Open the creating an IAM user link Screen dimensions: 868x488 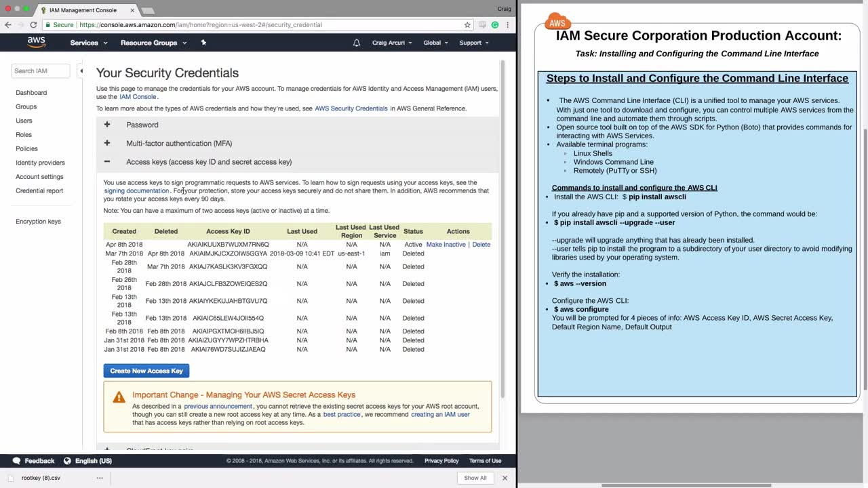[440, 415]
